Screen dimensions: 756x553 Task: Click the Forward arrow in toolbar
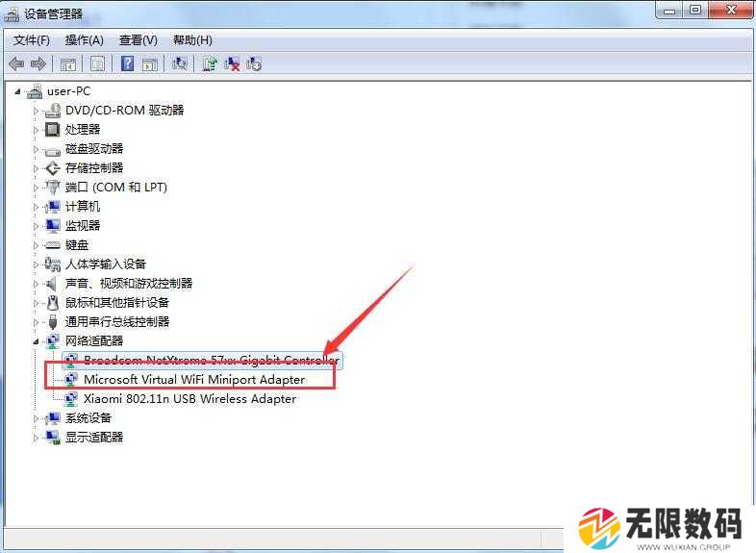pyautogui.click(x=38, y=63)
